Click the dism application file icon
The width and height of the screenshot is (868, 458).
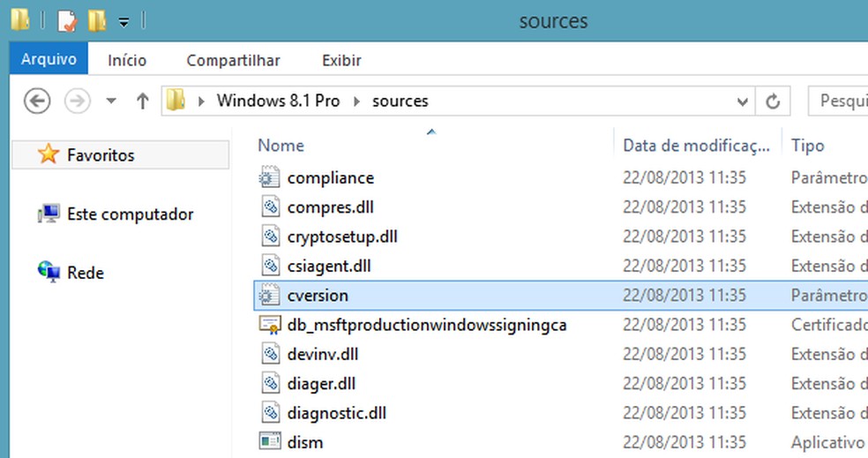[269, 442]
